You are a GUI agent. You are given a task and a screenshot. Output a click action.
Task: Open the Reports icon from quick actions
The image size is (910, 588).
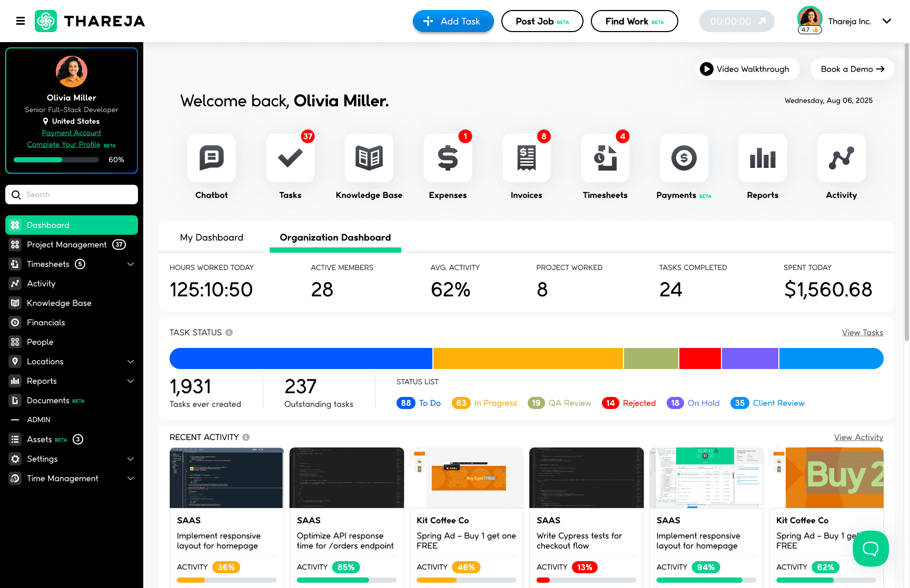(762, 158)
